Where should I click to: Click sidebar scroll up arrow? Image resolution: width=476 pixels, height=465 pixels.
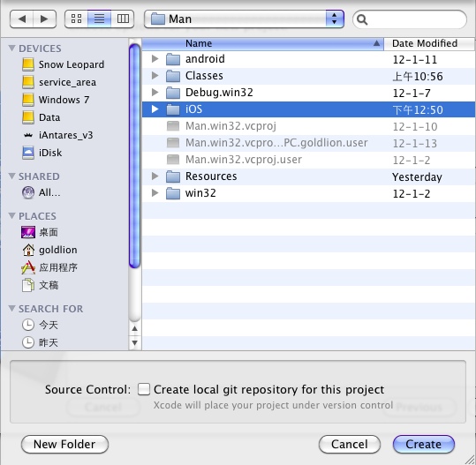pos(135,328)
